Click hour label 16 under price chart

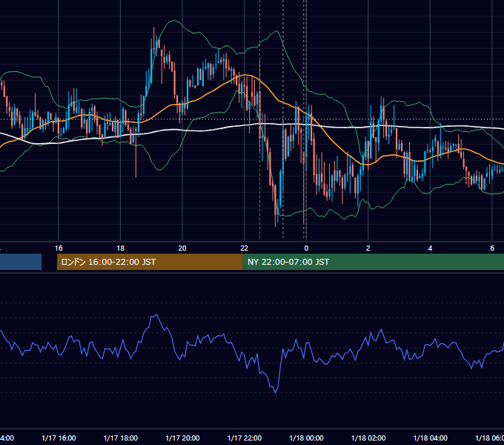[59, 248]
